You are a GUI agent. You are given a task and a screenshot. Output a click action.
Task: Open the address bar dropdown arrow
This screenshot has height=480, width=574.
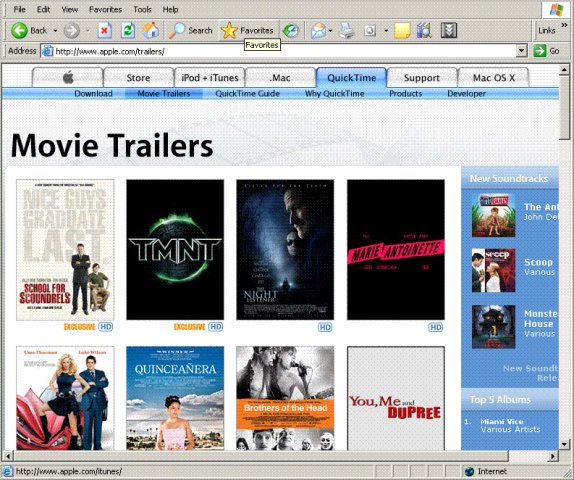pyautogui.click(x=522, y=51)
